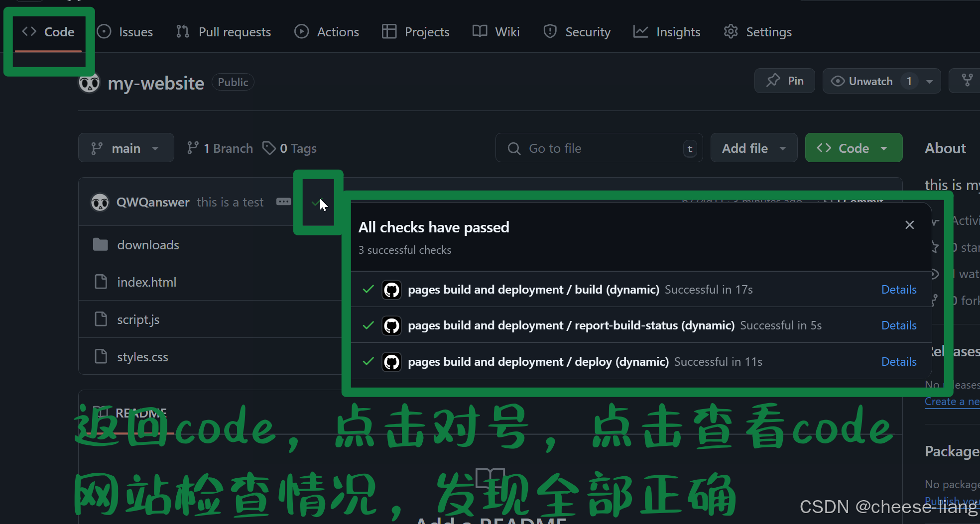The image size is (980, 524).
Task: Click the 'Successful in 17s' status text
Action: tap(709, 290)
